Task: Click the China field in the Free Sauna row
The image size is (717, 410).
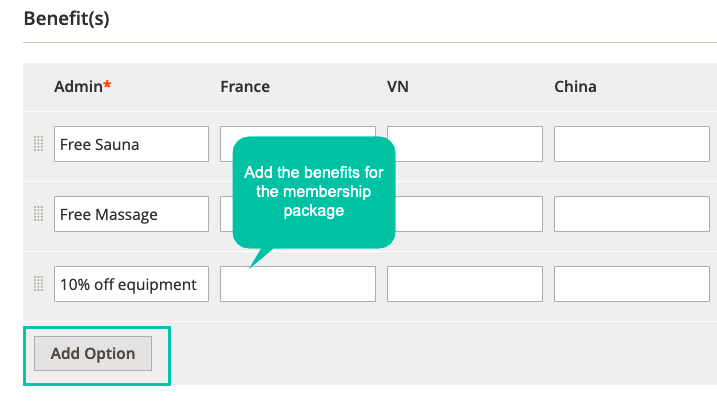Action: (632, 144)
